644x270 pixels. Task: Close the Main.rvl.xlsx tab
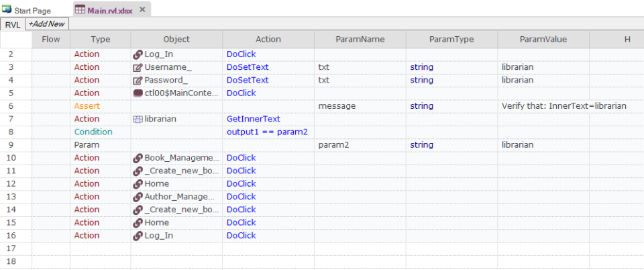tap(142, 10)
